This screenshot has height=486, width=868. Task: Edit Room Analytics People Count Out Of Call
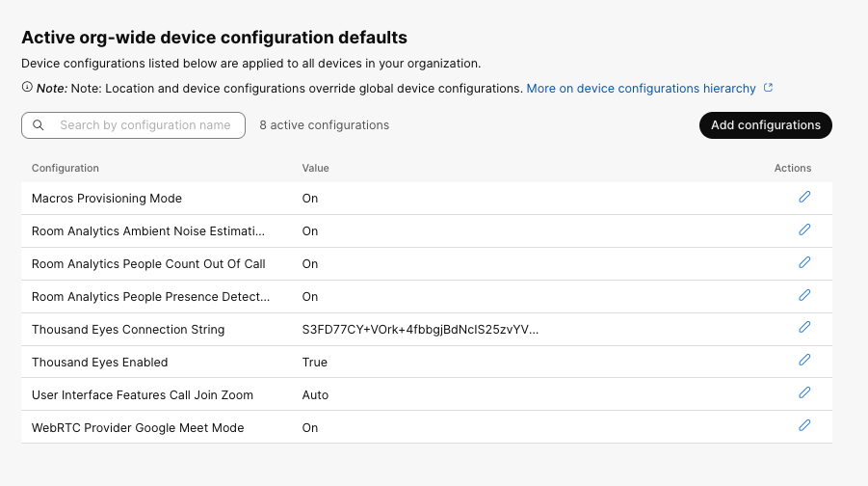[804, 262]
